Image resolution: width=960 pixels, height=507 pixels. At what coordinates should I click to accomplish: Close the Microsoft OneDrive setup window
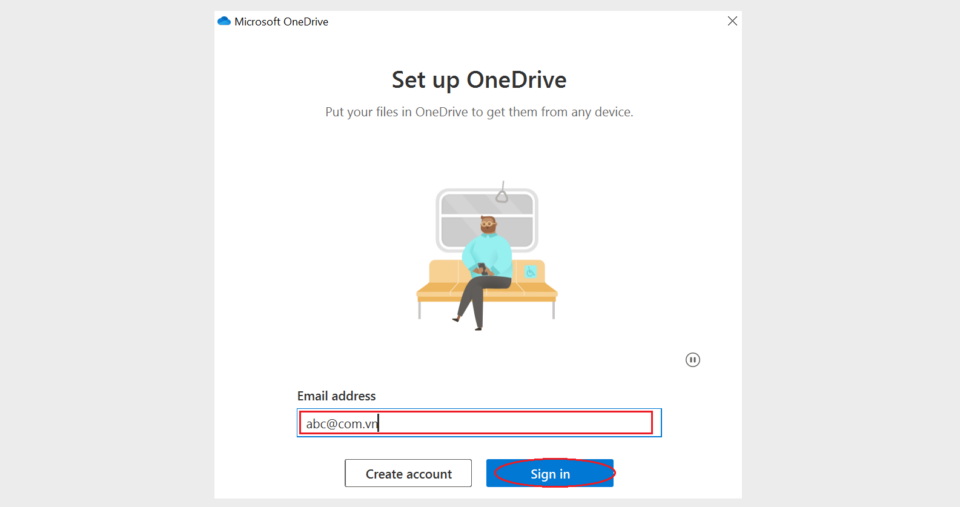point(732,21)
